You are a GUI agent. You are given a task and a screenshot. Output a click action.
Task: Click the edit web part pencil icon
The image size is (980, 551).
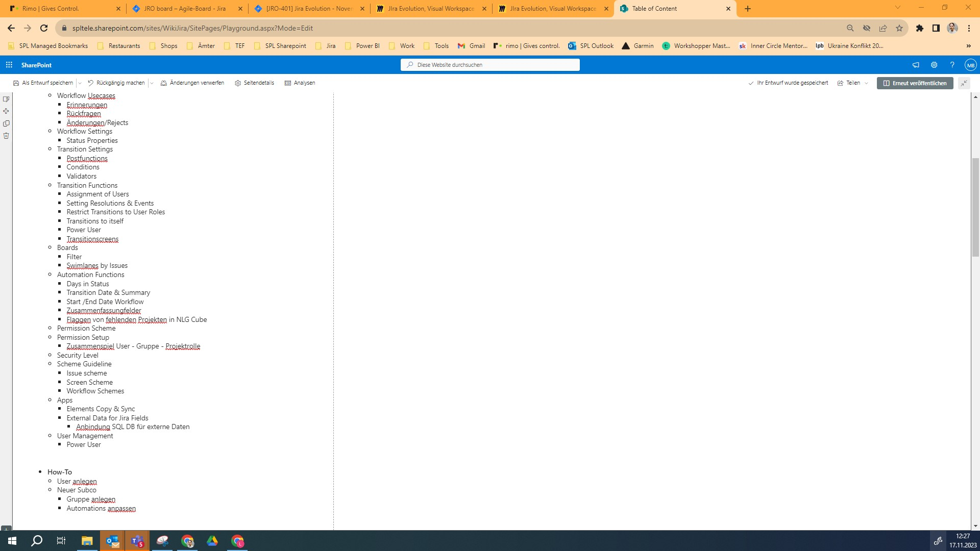click(x=6, y=99)
